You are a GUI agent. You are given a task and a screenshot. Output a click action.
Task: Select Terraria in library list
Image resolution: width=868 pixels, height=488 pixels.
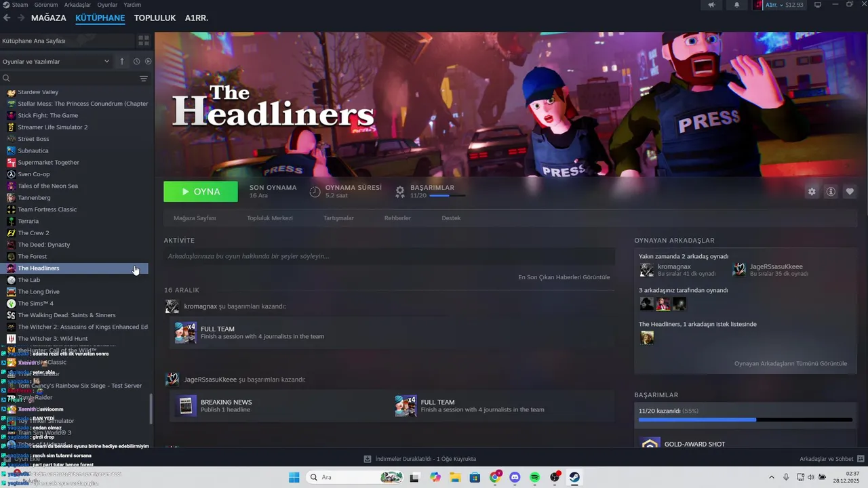tap(28, 221)
